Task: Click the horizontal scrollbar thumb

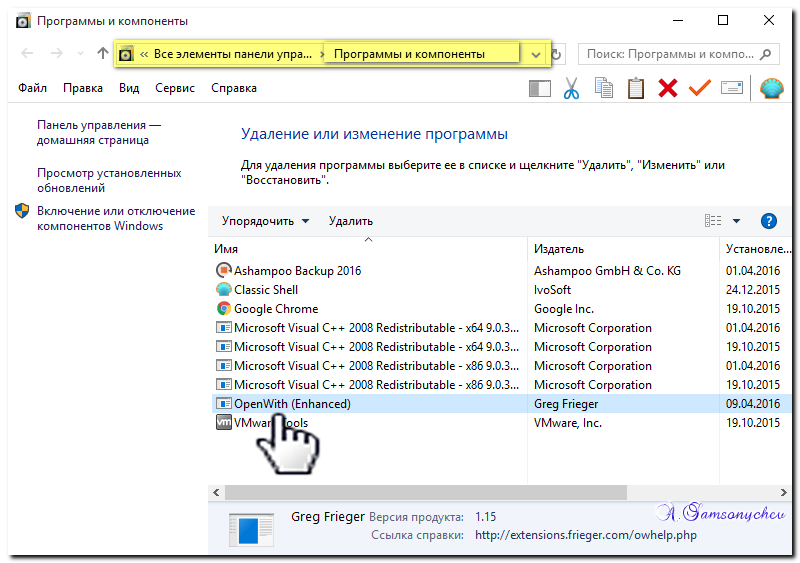Action: [x=426, y=492]
